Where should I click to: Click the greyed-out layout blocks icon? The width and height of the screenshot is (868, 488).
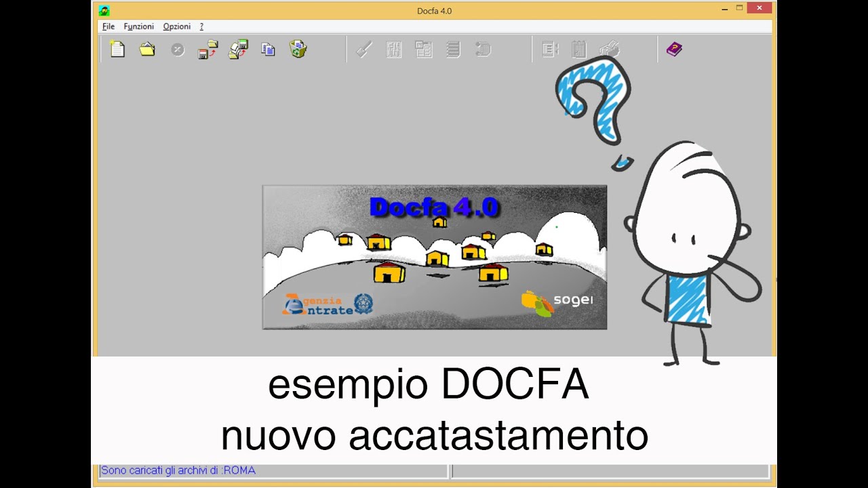tap(424, 49)
